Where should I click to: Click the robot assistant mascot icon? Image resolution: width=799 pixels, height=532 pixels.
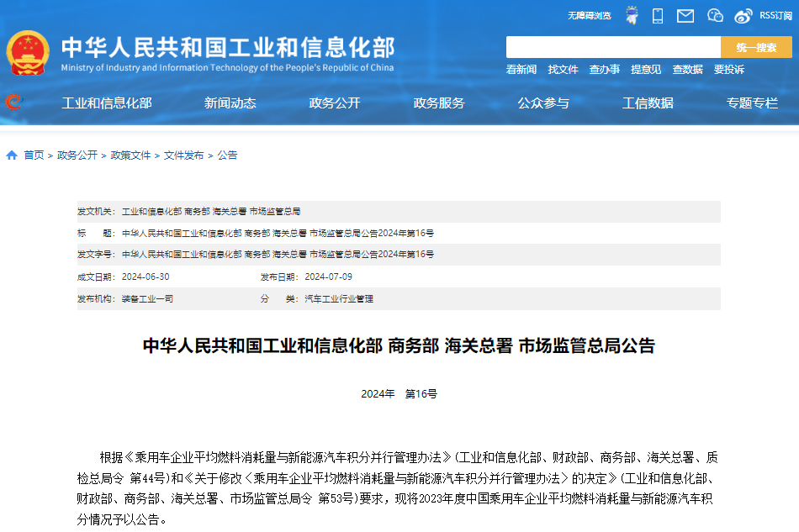tap(632, 14)
